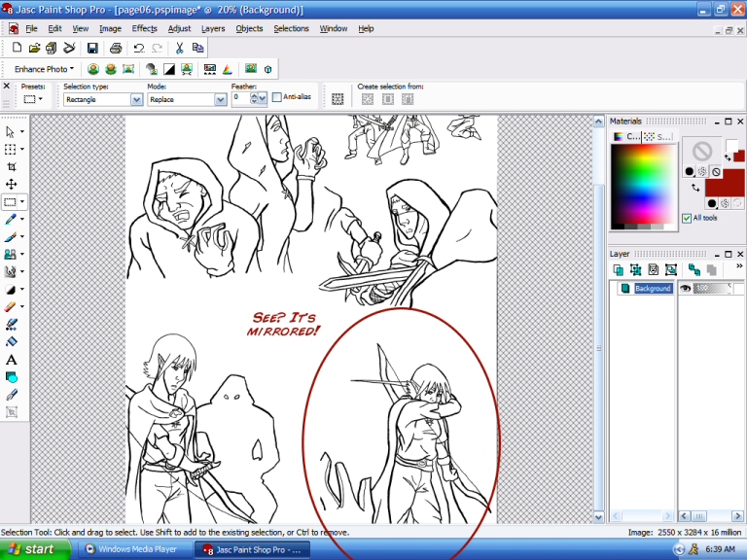
Task: Click the large dark red background swatch
Action: (724, 182)
